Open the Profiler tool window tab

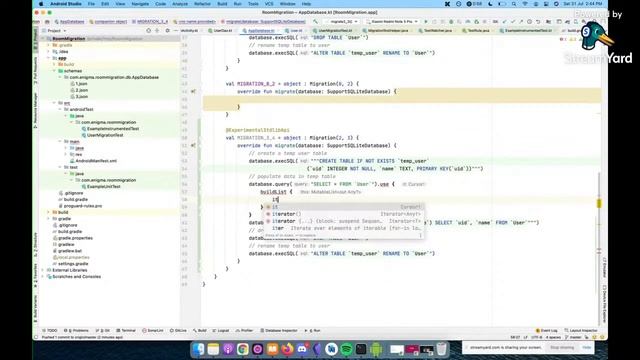tap(244, 331)
